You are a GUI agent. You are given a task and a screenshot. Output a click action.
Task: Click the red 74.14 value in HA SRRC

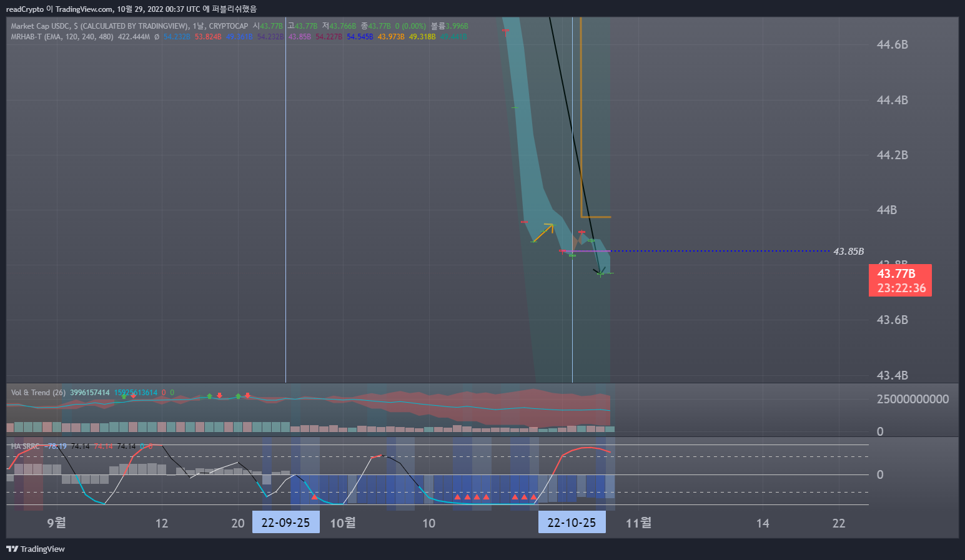[103, 446]
